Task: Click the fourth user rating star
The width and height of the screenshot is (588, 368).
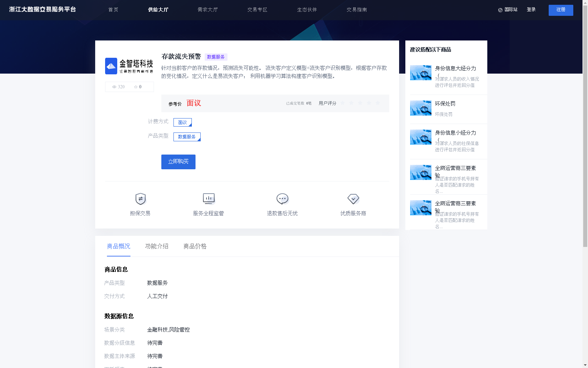Action: (369, 103)
